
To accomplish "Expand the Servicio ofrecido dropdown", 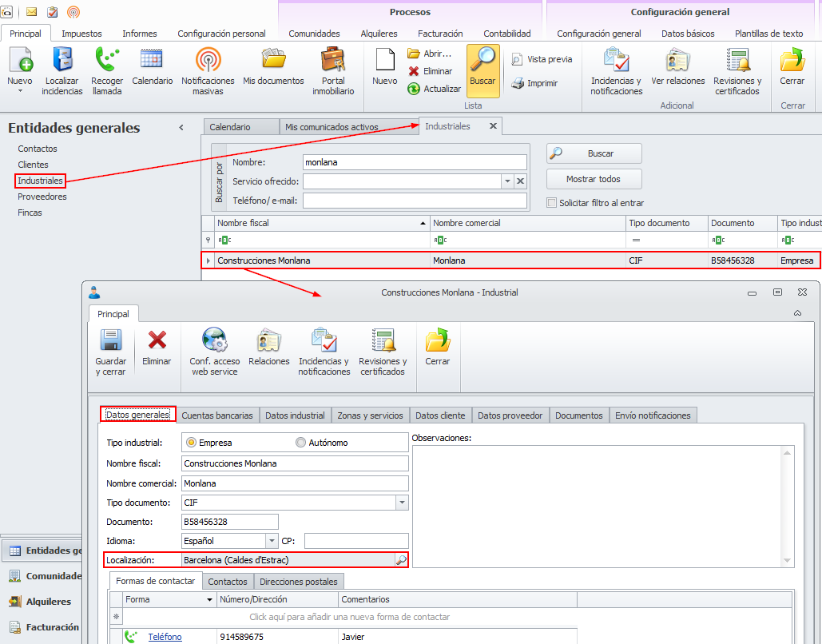I will 506,181.
